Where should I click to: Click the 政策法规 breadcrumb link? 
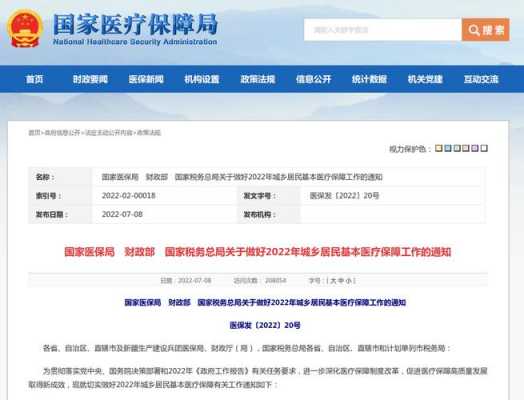pos(149,133)
